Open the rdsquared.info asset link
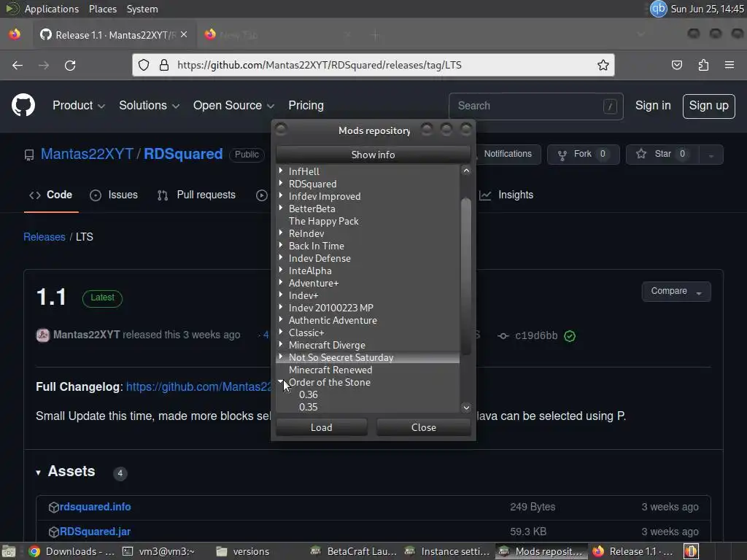The height and width of the screenshot is (560, 747). coord(96,507)
